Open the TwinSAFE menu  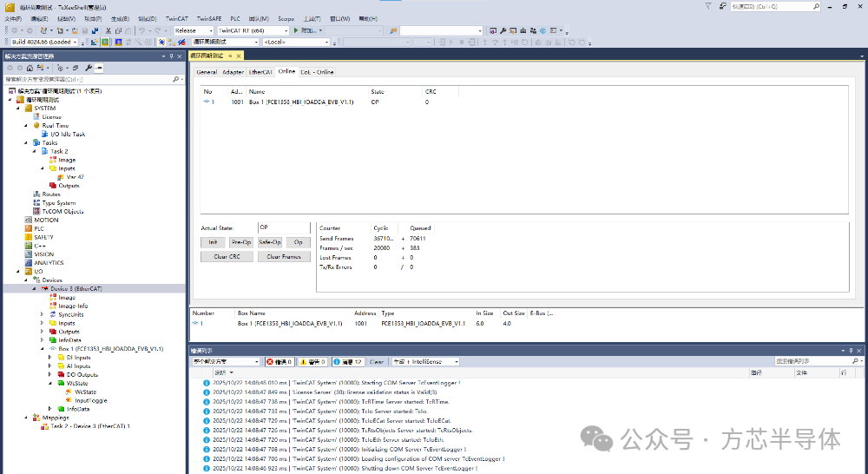pyautogui.click(x=209, y=19)
